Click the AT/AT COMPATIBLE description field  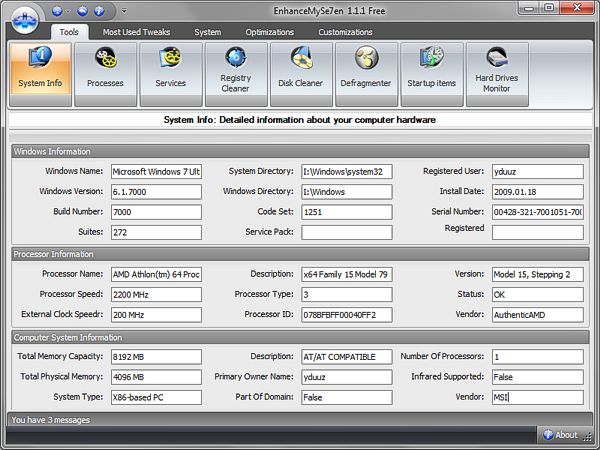click(x=347, y=357)
